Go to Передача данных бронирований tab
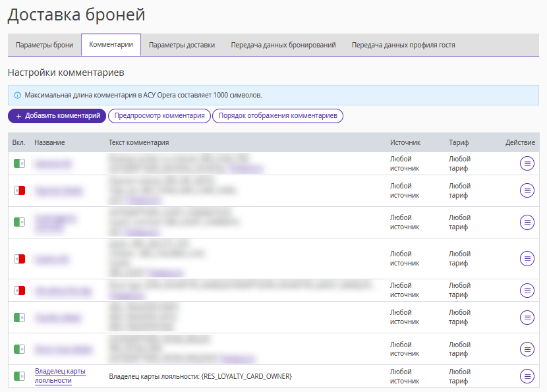This screenshot has height=392, width=547. (x=283, y=45)
